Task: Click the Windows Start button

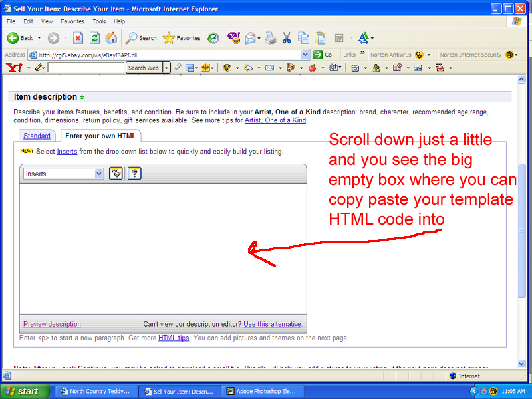Action: pos(21,391)
